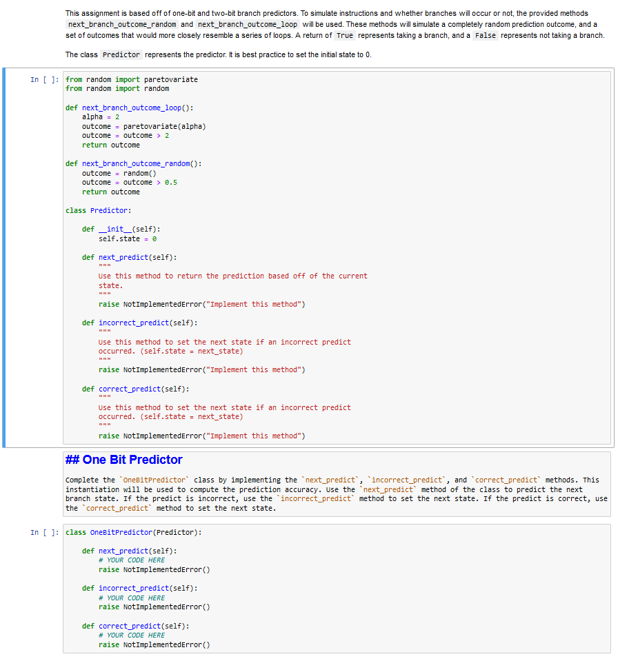The image size is (618, 672).
Task: Click the 'self.state = 0' line
Action: pos(128,238)
